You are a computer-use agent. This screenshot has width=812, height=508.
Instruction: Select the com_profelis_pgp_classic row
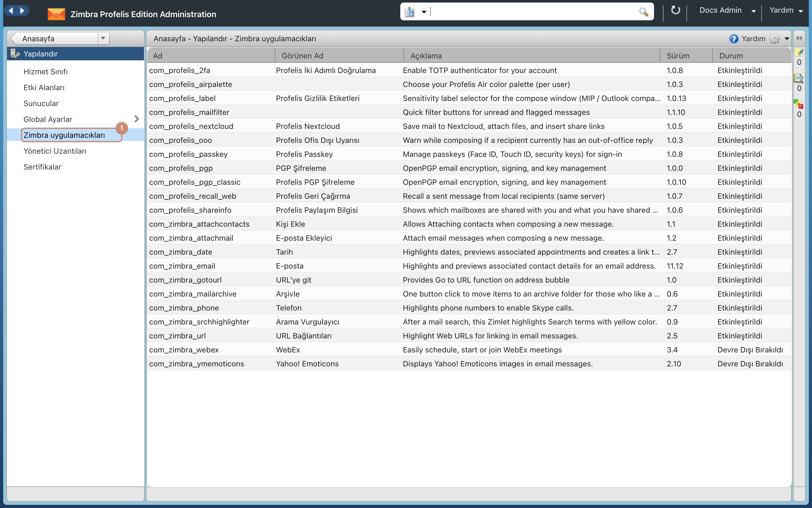tap(469, 182)
